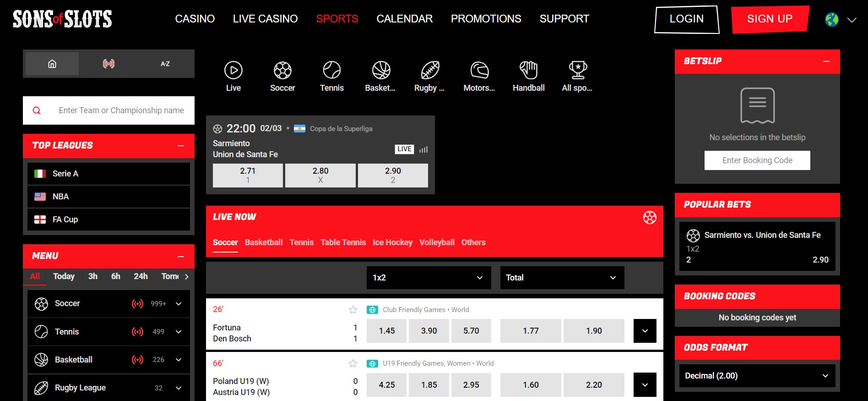Screen dimensions: 868x401
Task: Select 1.45 odds for Fortuna
Action: [387, 331]
